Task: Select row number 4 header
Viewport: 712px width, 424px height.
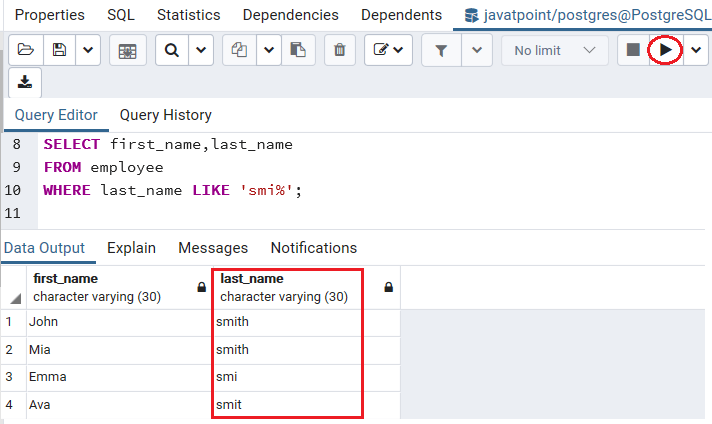Action: click(x=13, y=405)
